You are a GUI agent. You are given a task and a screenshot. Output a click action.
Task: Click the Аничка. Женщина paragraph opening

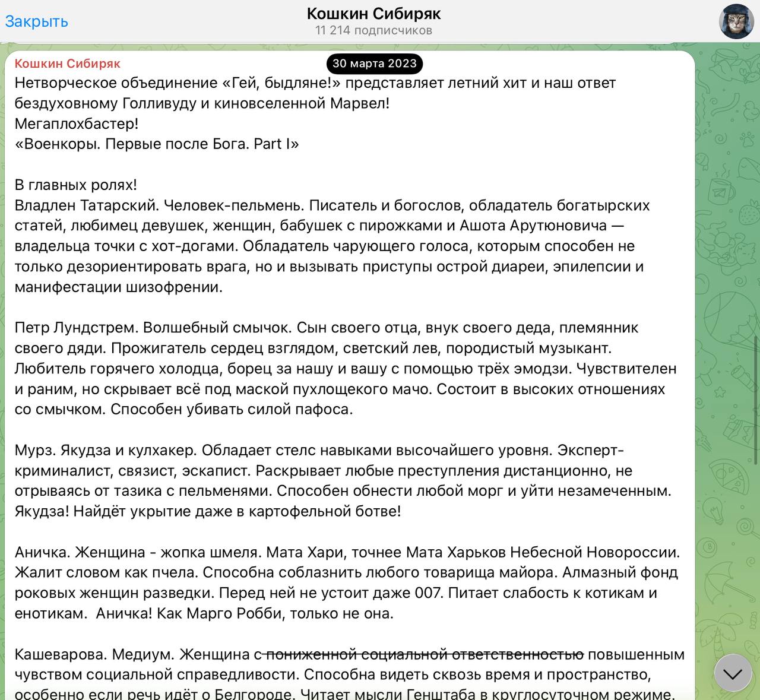(77, 552)
